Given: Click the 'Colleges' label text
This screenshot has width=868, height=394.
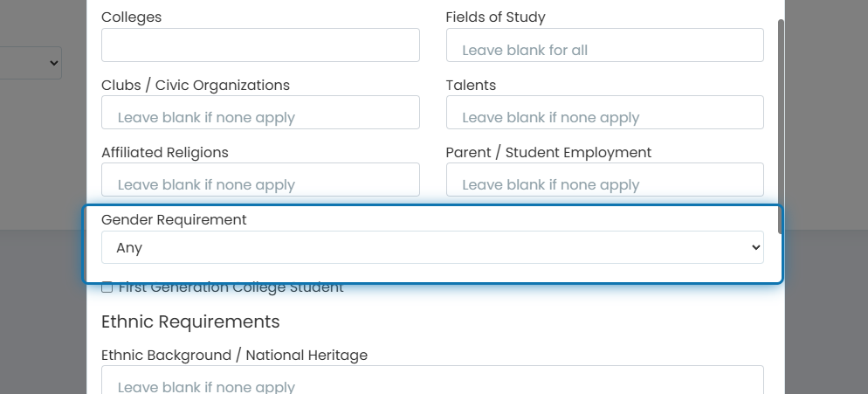Looking at the screenshot, I should click(131, 17).
